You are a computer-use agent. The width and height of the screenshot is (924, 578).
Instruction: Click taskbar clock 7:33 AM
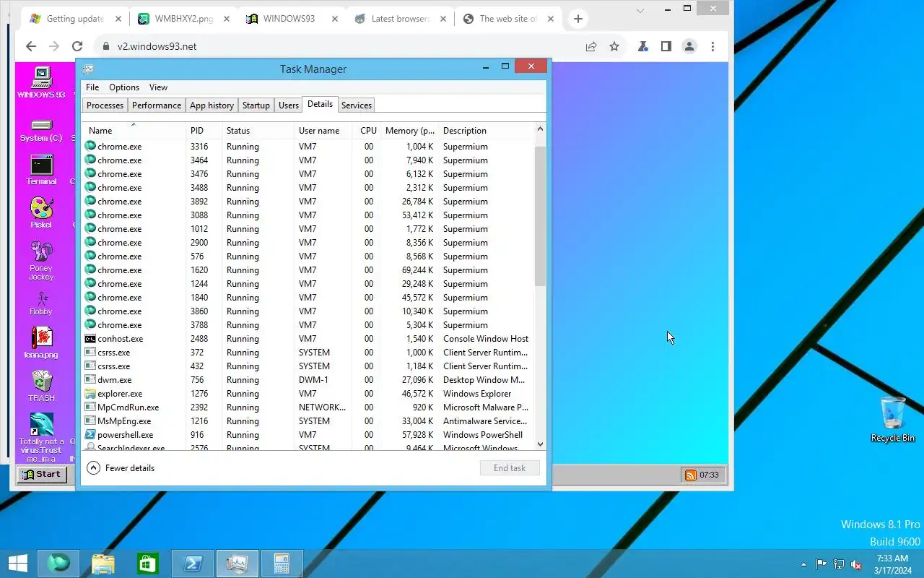[892, 564]
